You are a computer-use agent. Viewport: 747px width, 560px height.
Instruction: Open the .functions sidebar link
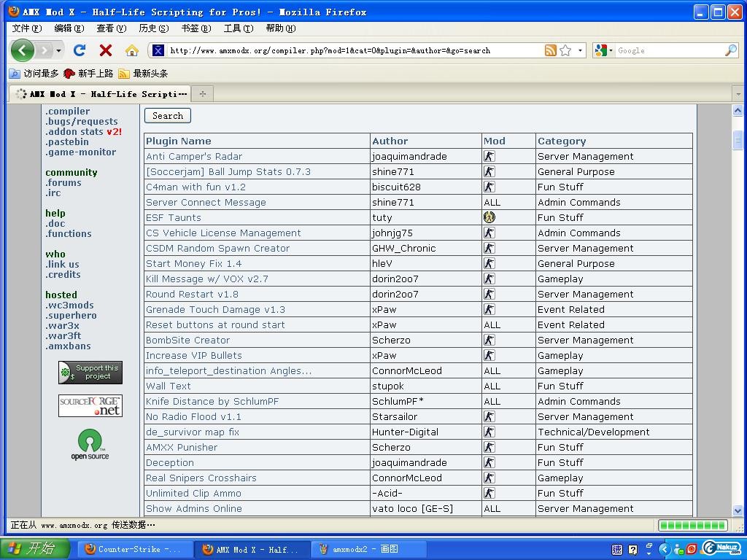[69, 233]
